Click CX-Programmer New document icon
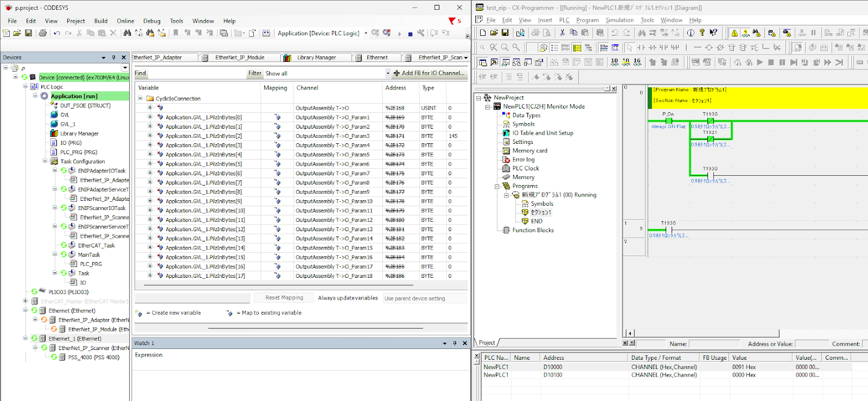 pos(483,33)
